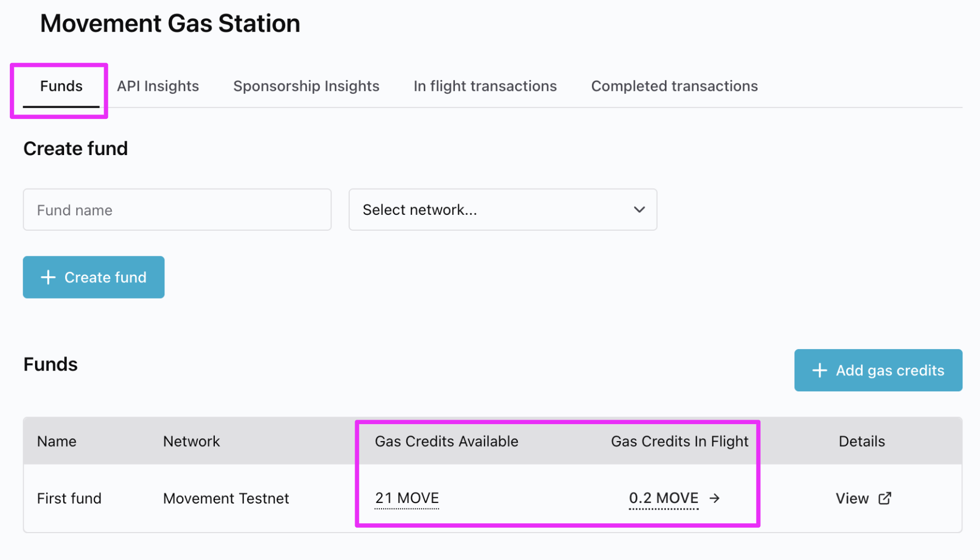Viewport: 980px width, 560px height.
Task: Click the Gas Credits Available column header
Action: tap(446, 441)
